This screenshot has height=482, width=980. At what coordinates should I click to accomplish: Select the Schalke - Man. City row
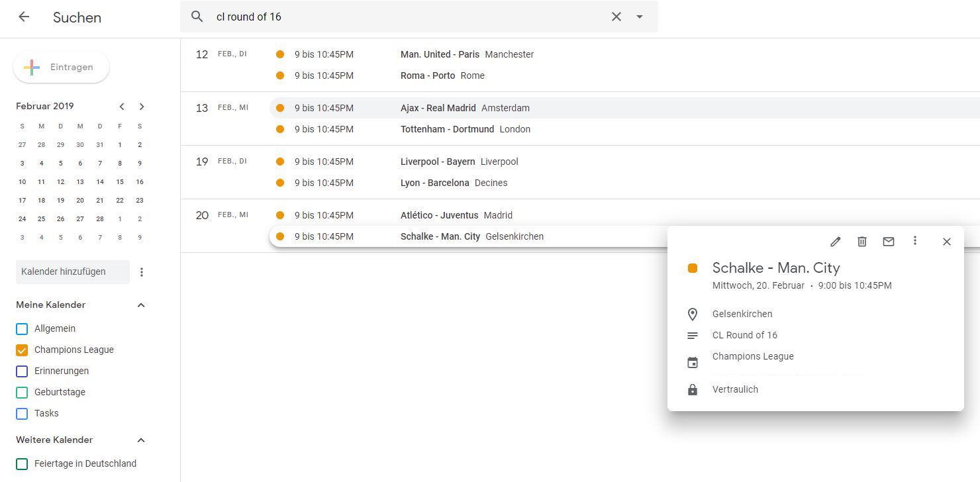click(467, 236)
